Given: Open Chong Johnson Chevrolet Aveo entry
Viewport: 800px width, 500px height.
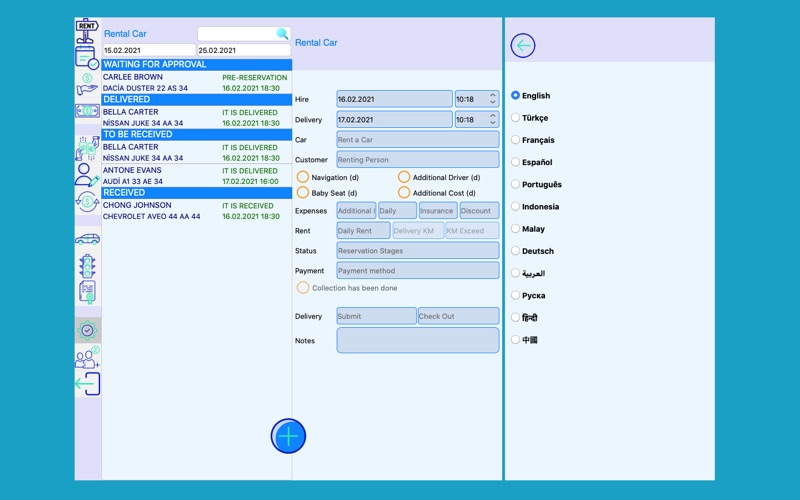Looking at the screenshot, I should pyautogui.click(x=197, y=210).
